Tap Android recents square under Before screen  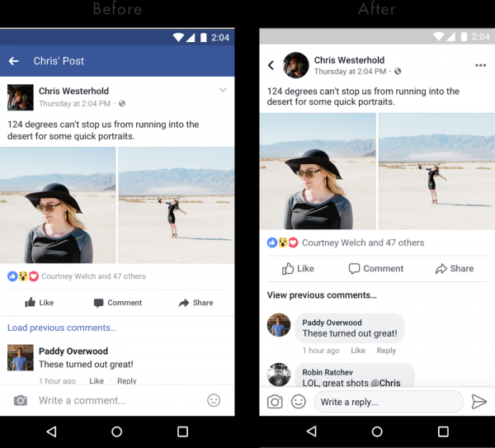pos(182,431)
